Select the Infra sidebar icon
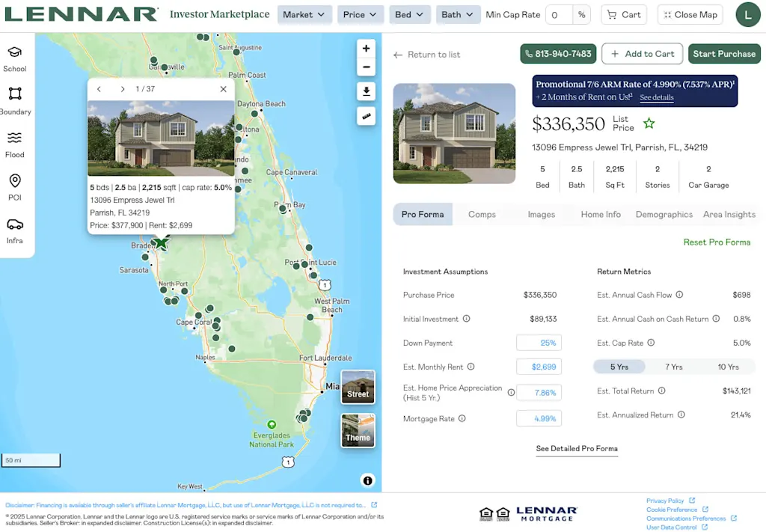Image resolution: width=766 pixels, height=532 pixels. 15,227
